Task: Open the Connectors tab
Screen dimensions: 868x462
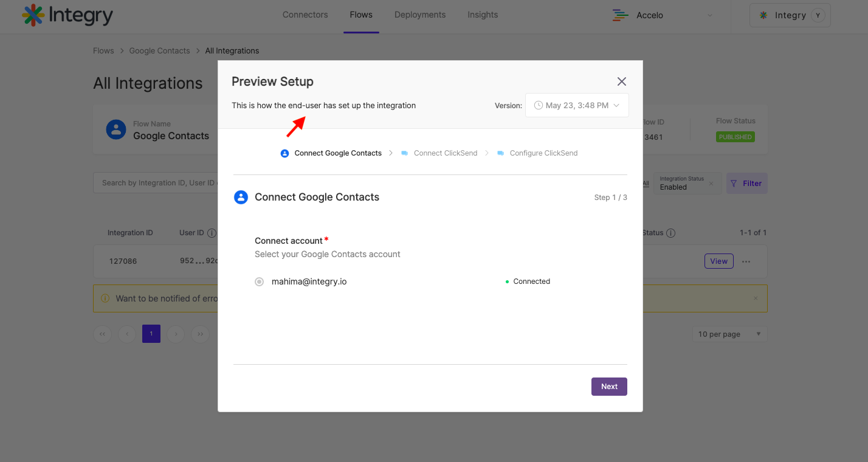Action: (305, 15)
